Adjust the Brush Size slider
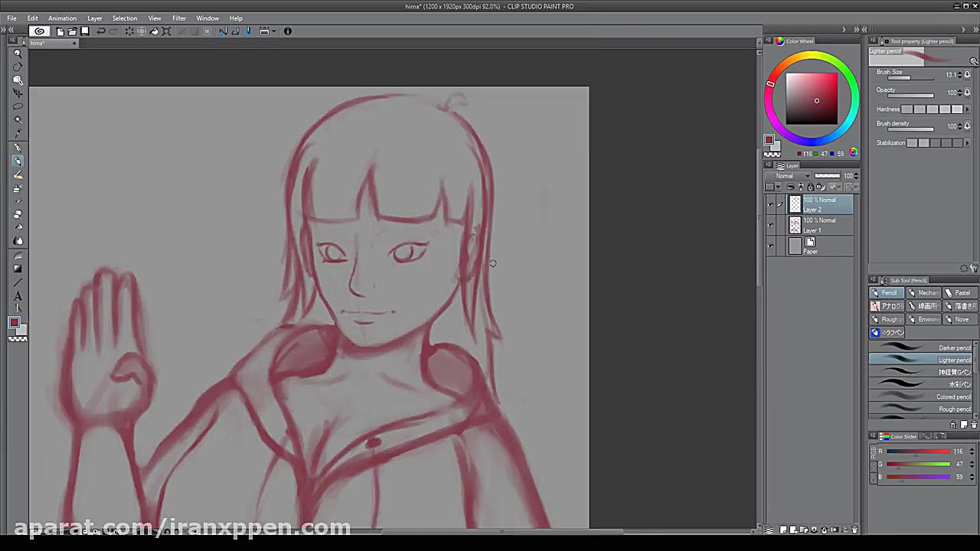 point(910,78)
